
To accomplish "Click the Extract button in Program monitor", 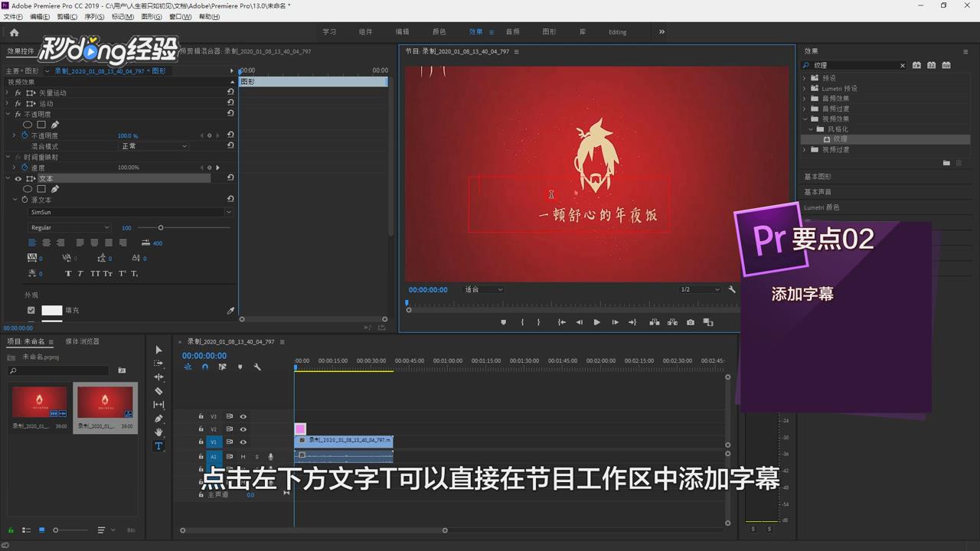I will [x=672, y=322].
